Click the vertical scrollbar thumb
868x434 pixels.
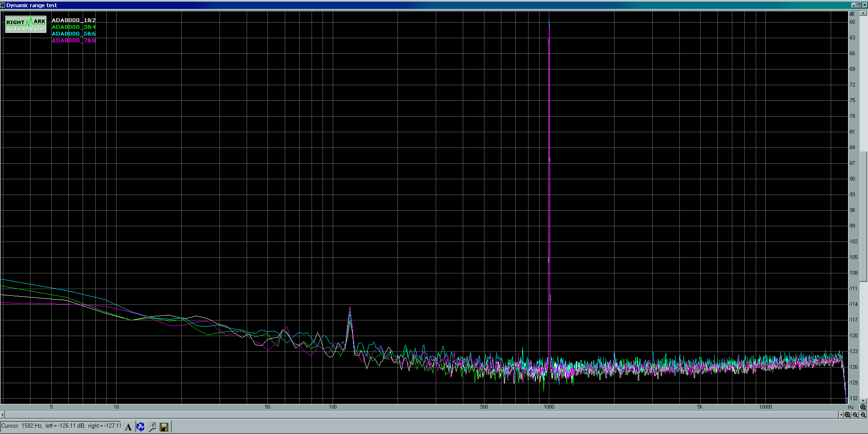[863, 216]
